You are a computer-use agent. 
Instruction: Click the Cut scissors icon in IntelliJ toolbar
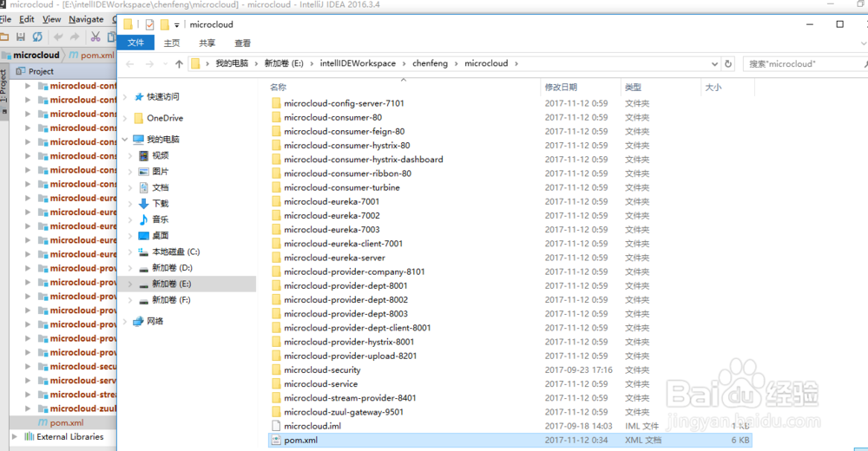click(95, 37)
